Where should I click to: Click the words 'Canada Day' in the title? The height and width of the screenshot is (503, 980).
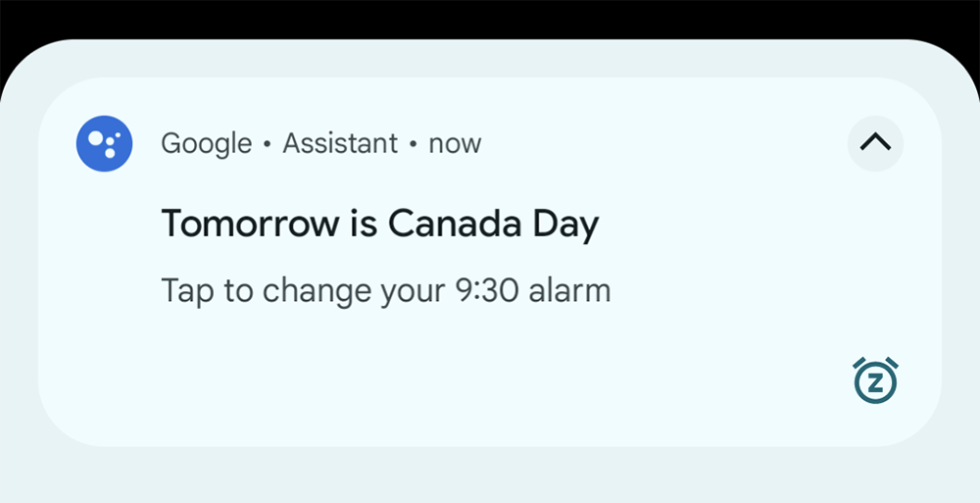493,224
